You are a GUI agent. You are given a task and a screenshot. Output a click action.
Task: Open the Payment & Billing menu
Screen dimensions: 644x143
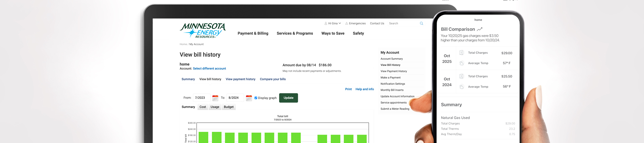pos(253,33)
